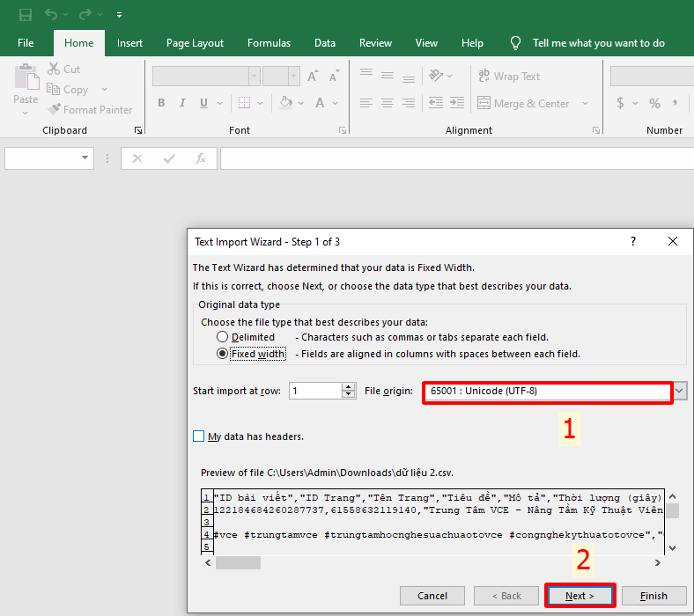Expand the Copy options arrow

[105, 90]
